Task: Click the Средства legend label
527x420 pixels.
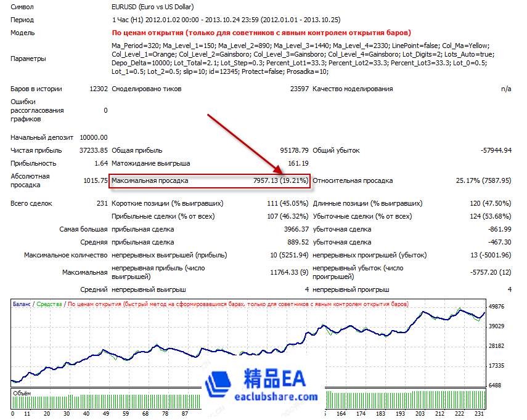Action: (50, 304)
